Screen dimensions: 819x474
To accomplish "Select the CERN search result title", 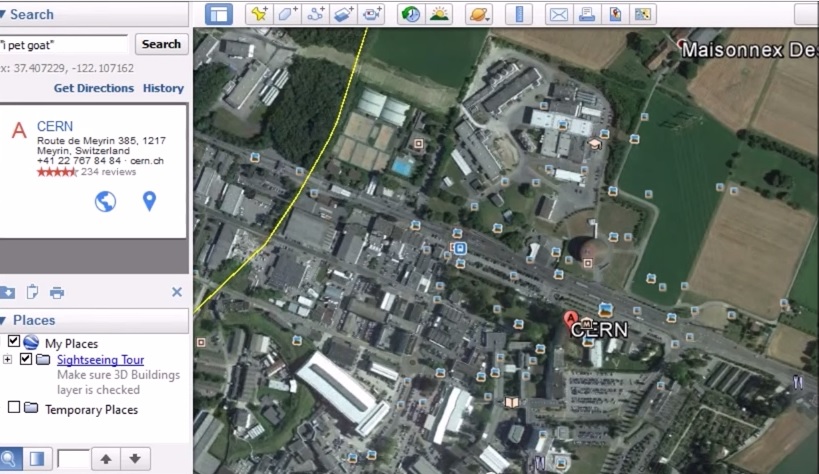I will point(54,126).
